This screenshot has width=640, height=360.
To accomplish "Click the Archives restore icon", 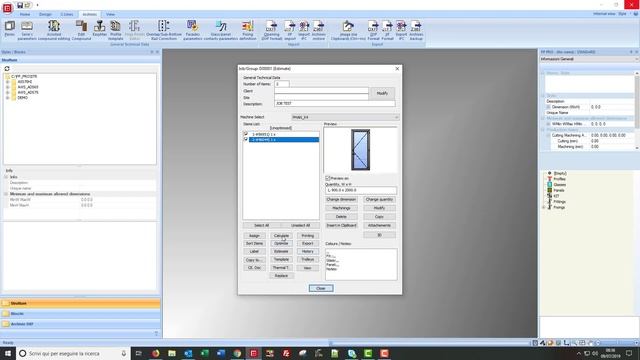I will point(318,30).
